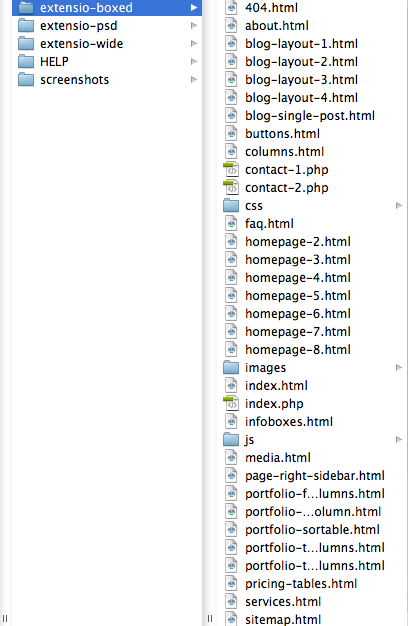Click the HELP folder icon
This screenshot has width=408, height=626.
[26, 62]
